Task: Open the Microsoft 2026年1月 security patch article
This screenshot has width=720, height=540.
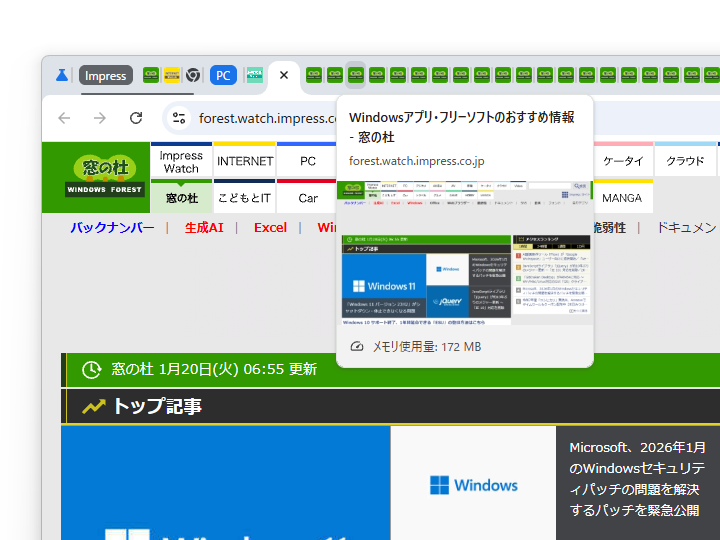Action: coord(637,478)
